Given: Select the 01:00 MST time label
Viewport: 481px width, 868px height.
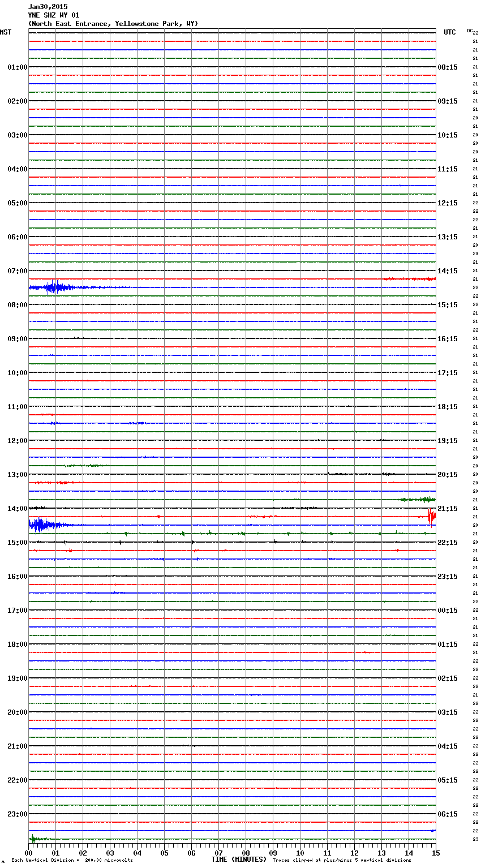Looking at the screenshot, I should coord(18,67).
